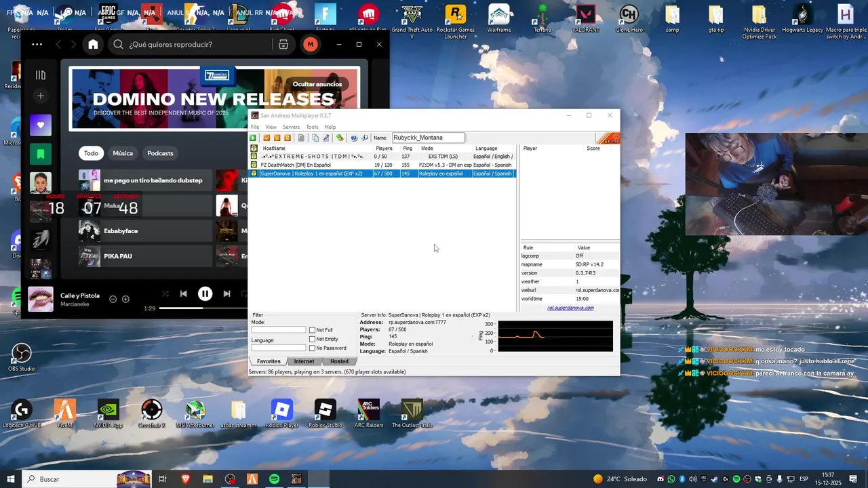Image resolution: width=868 pixels, height=488 pixels.
Task: Click the Mode filter input field
Action: [x=279, y=330]
